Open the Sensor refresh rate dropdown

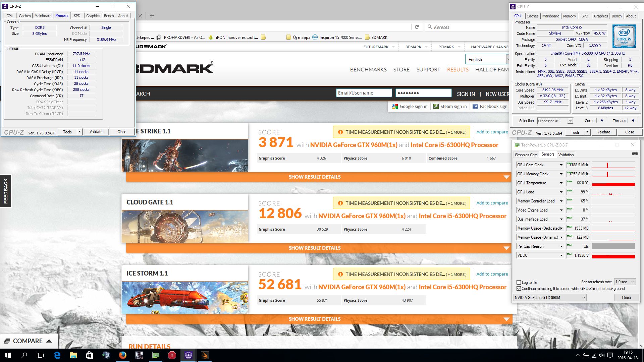625,282
